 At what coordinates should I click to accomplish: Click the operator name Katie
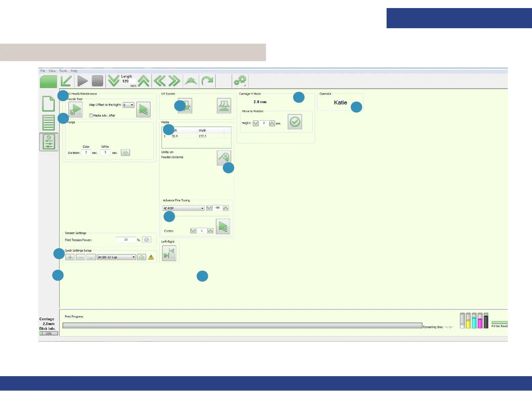pyautogui.click(x=341, y=103)
